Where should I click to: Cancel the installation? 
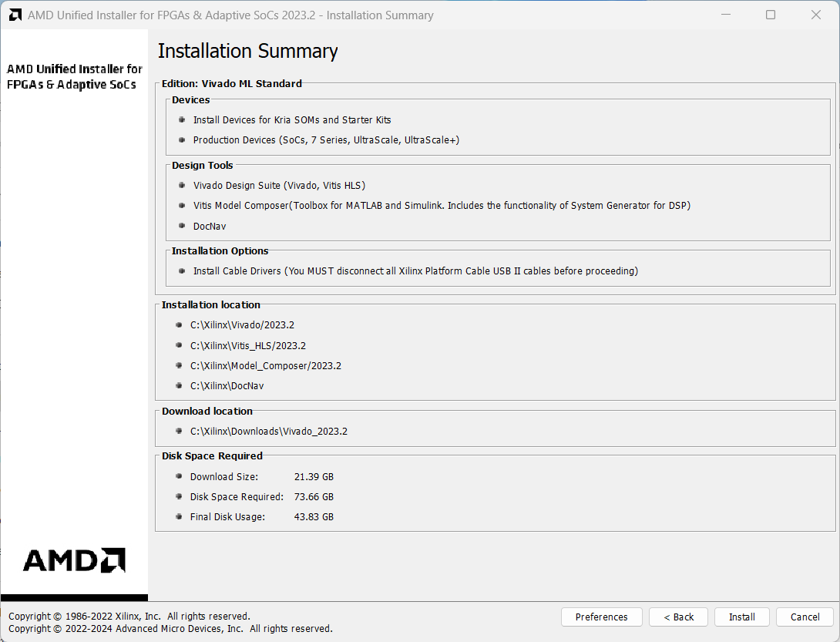click(x=805, y=617)
